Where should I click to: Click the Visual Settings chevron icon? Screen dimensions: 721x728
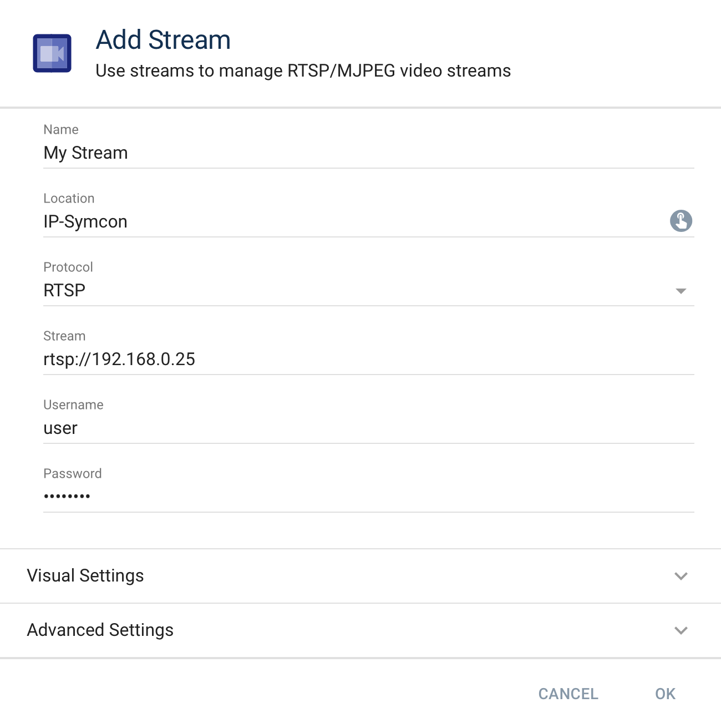(681, 576)
